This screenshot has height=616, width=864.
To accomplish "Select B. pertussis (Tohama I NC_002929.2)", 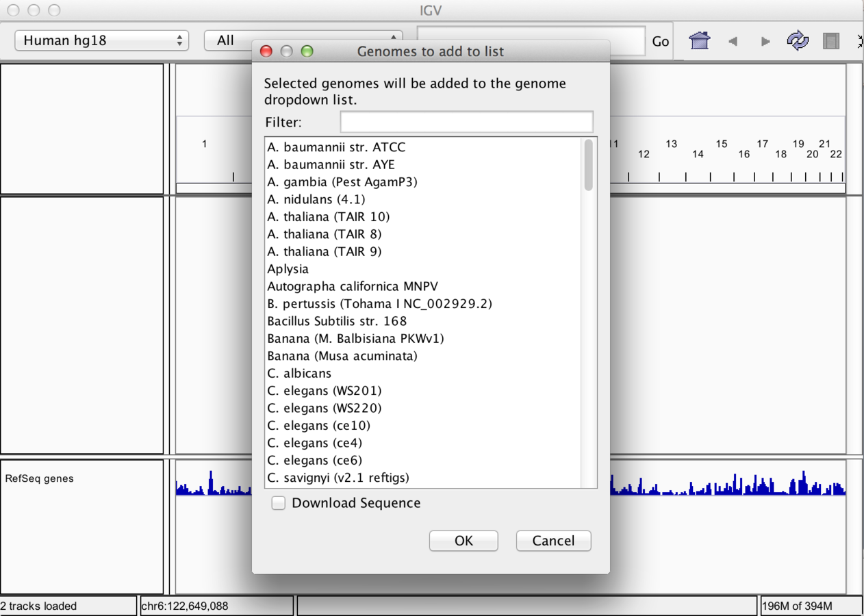I will click(x=424, y=303).
